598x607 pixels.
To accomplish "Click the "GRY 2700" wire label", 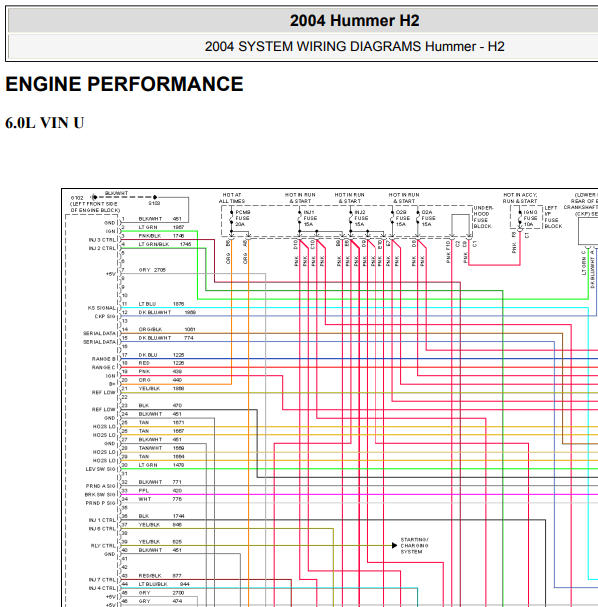I will click(x=161, y=593).
